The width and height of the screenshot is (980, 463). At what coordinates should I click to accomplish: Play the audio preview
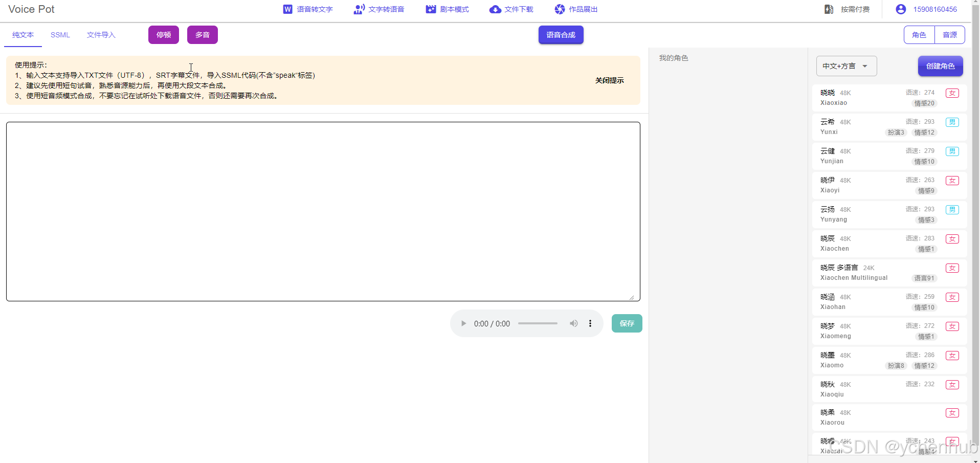[463, 323]
